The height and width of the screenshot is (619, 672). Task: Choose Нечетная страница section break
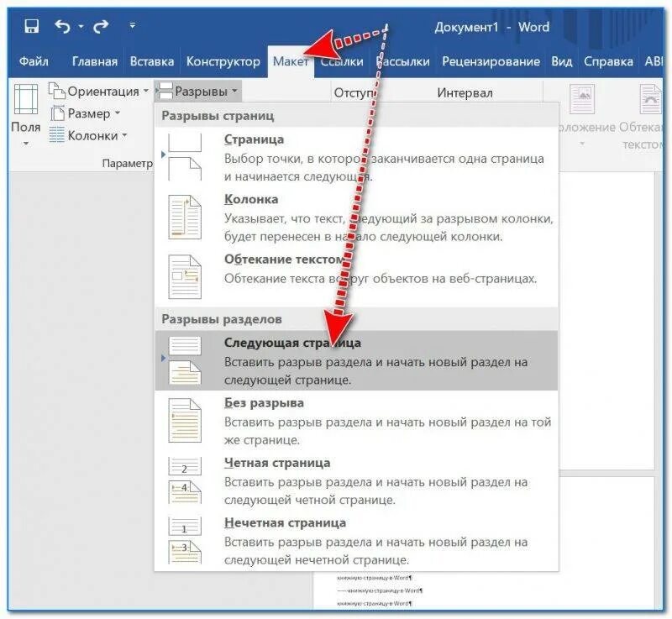click(356, 541)
